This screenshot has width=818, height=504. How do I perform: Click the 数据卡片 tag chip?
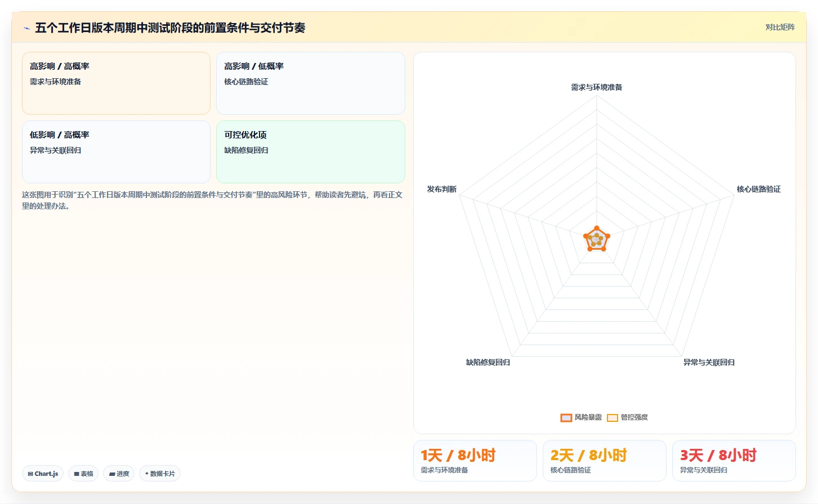point(160,474)
